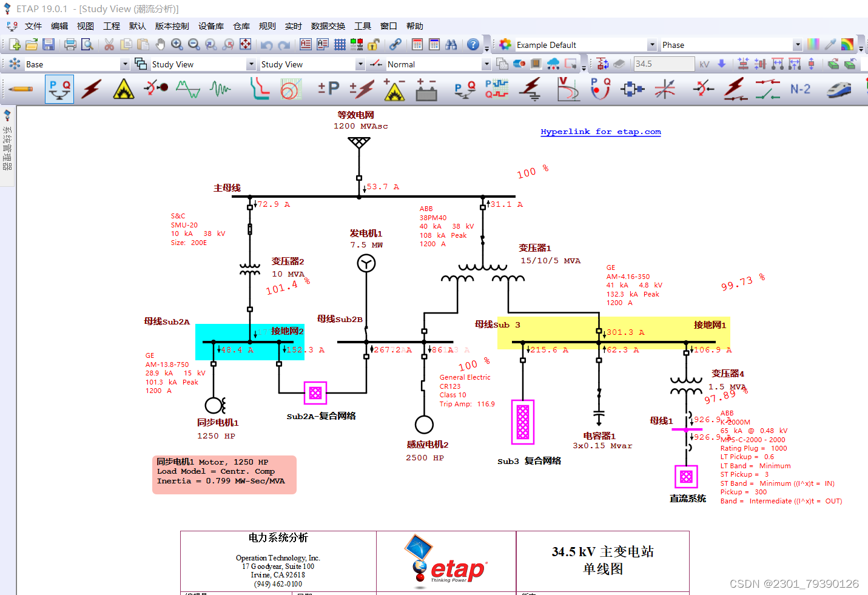The width and height of the screenshot is (868, 595).
Task: Open the Phase display options dropdown
Action: 798,44
